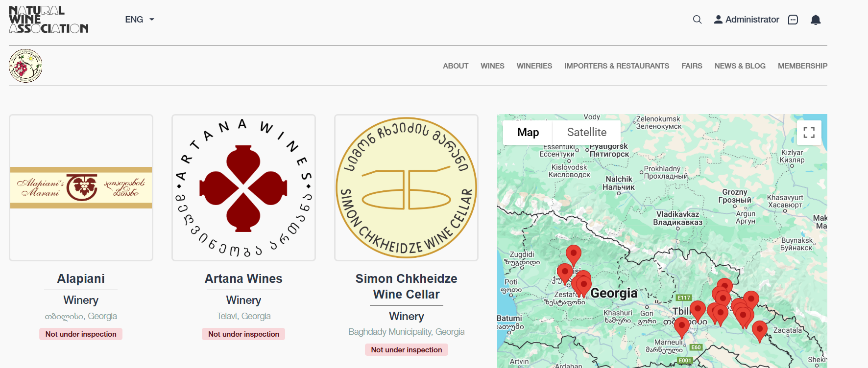
Task: Click the Vladikavkaz label on the map
Action: 677,218
